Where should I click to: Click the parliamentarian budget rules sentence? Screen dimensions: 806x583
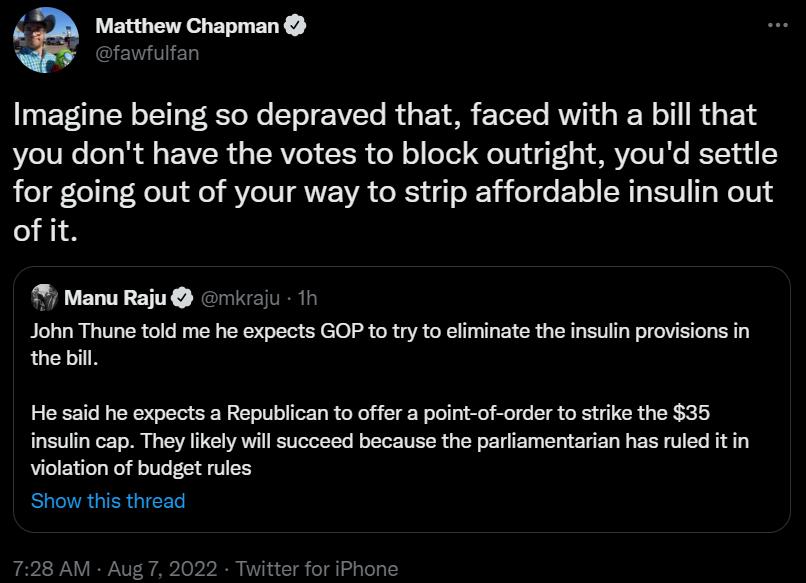(x=398, y=448)
